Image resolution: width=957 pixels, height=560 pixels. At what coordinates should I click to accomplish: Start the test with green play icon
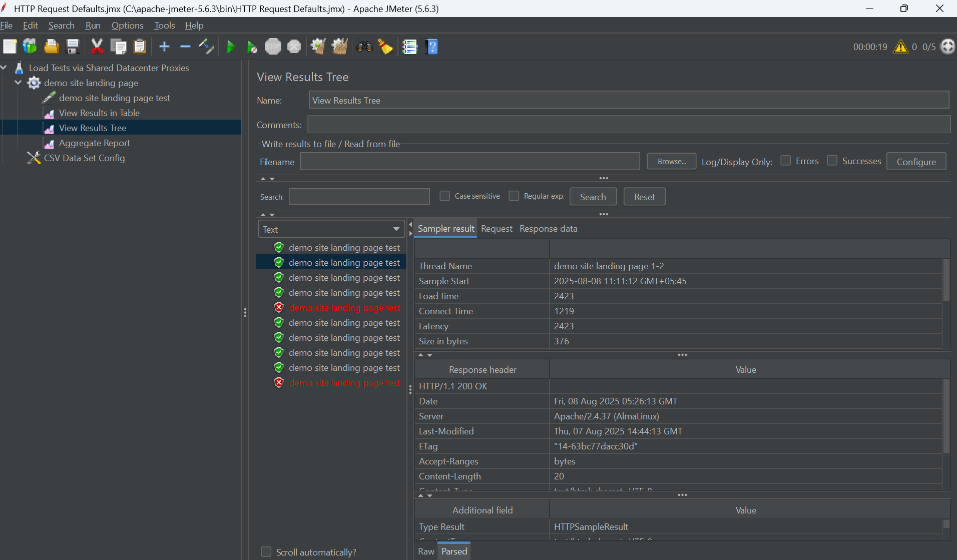[231, 47]
